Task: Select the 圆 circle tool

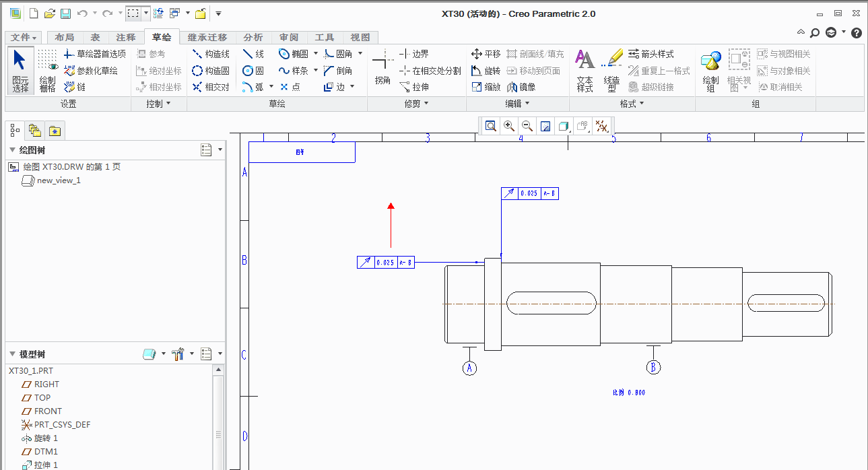Action: coord(253,71)
